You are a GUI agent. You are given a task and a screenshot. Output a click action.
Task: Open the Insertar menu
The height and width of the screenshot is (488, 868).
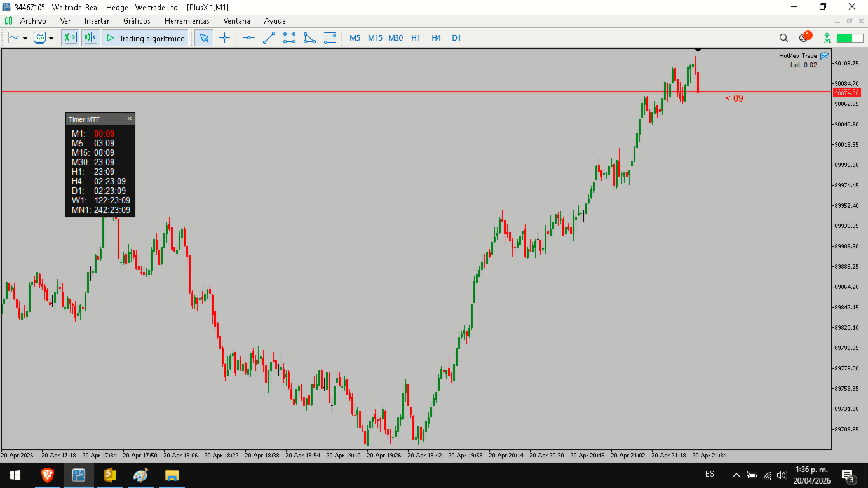click(x=97, y=21)
